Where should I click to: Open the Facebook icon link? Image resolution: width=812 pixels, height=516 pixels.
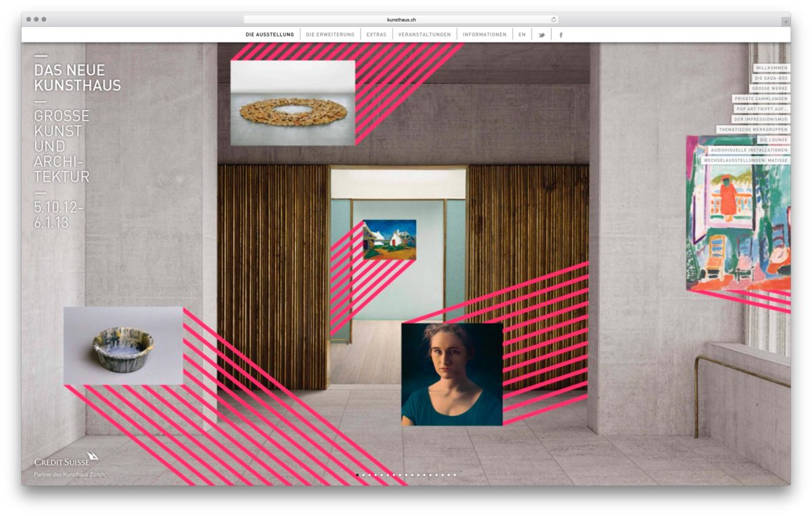(x=560, y=34)
